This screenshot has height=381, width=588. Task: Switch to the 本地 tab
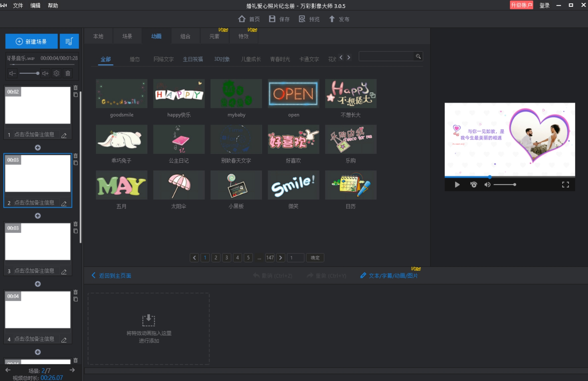(98, 36)
